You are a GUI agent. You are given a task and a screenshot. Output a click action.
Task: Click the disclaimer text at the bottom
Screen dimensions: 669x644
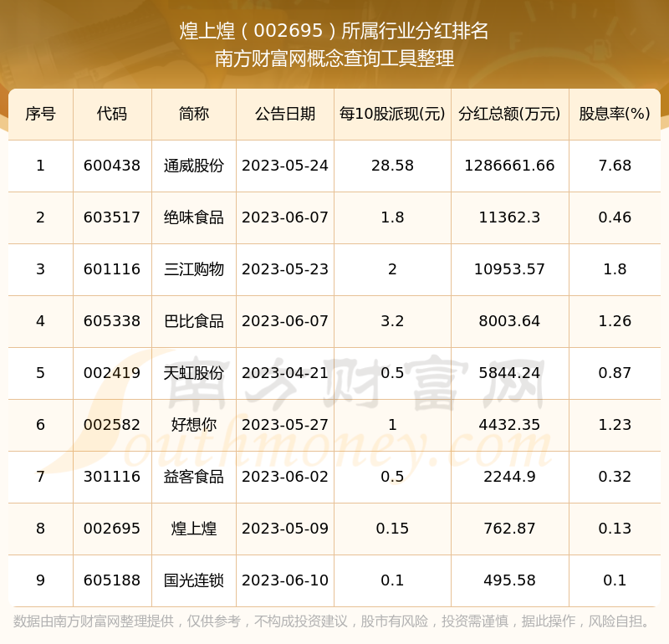point(331,621)
